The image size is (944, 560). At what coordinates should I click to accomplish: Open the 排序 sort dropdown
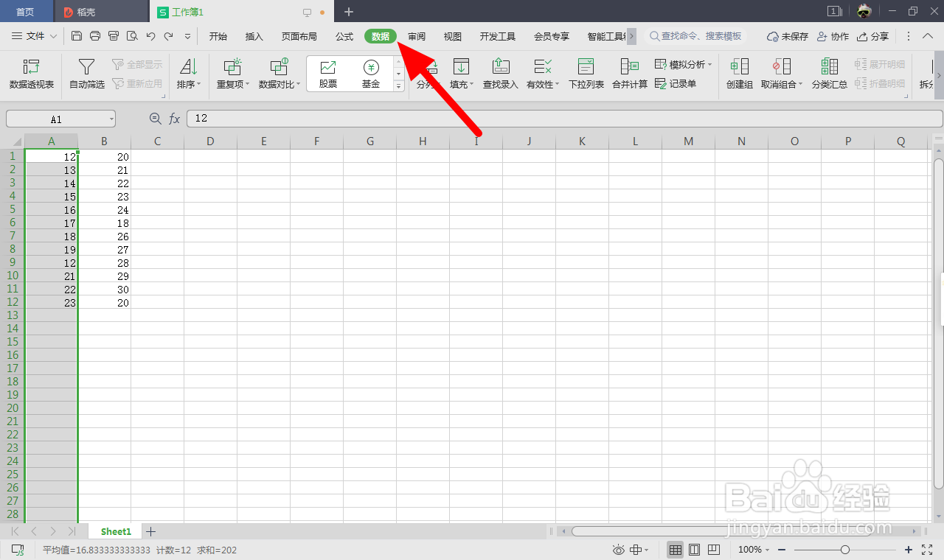click(189, 74)
